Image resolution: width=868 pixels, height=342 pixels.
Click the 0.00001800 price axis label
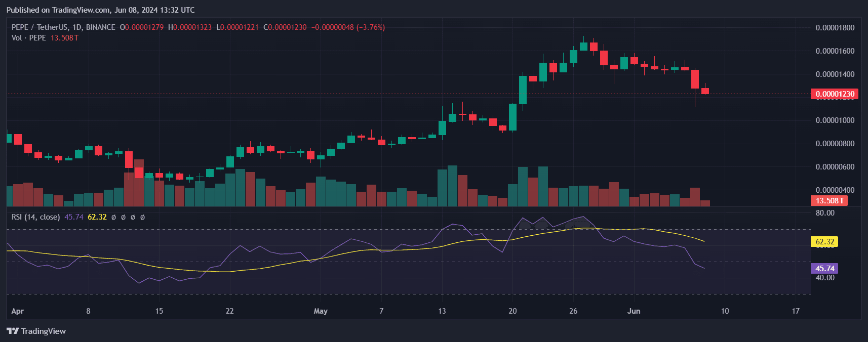pyautogui.click(x=835, y=28)
